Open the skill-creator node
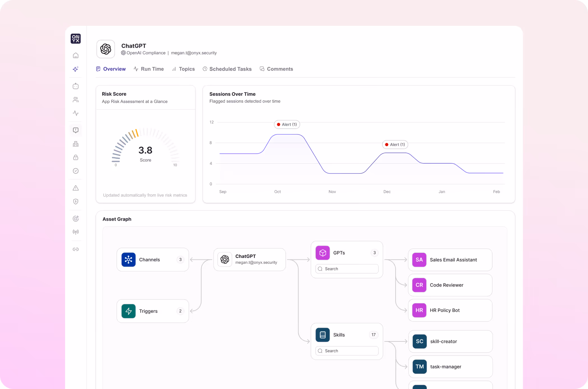 pos(450,342)
